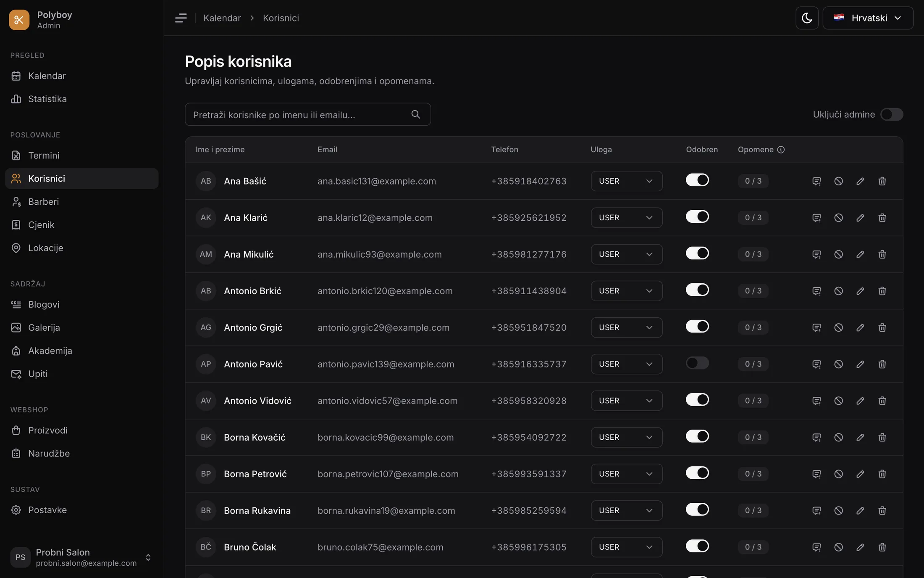Open the Hrvatski language dropdown
This screenshot has width=924, height=578.
[868, 18]
